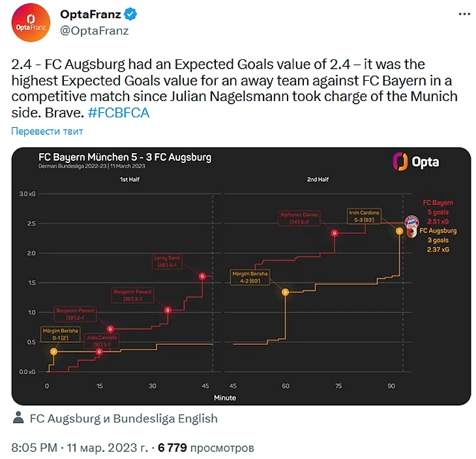The width and height of the screenshot is (476, 459).
Task: Click the Leroy Sané 4-1 goal marker dot
Action: [x=202, y=276]
